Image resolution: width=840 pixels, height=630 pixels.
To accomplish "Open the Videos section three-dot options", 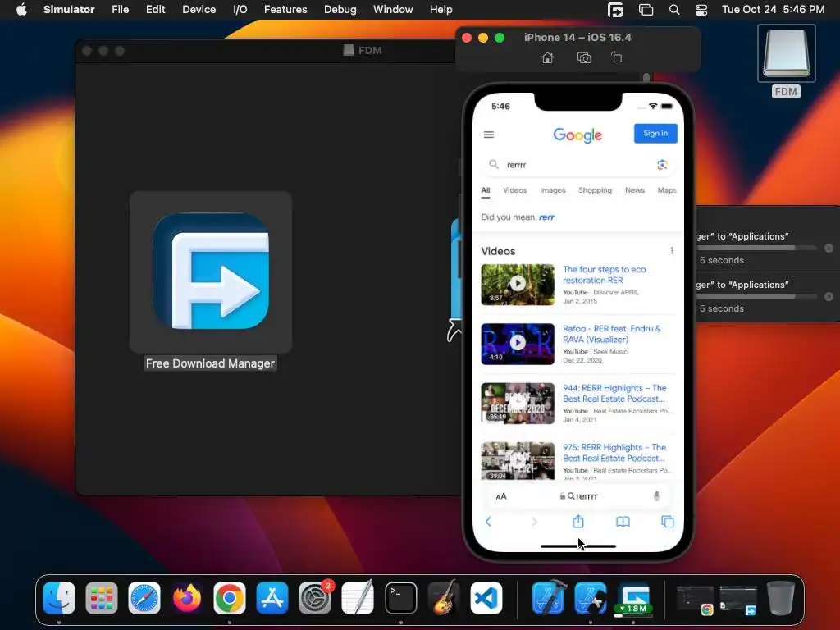I will [x=672, y=251].
